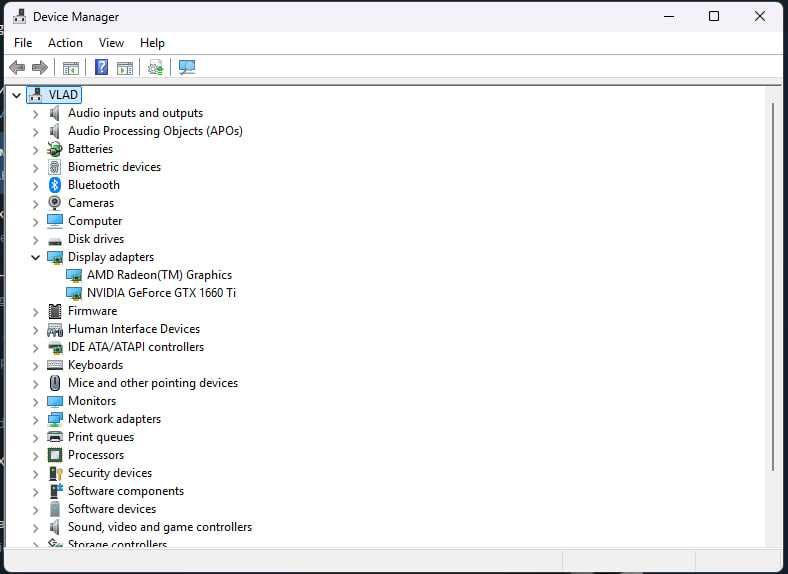This screenshot has height=574, width=788.
Task: Select the Batteries label
Action: click(90, 149)
